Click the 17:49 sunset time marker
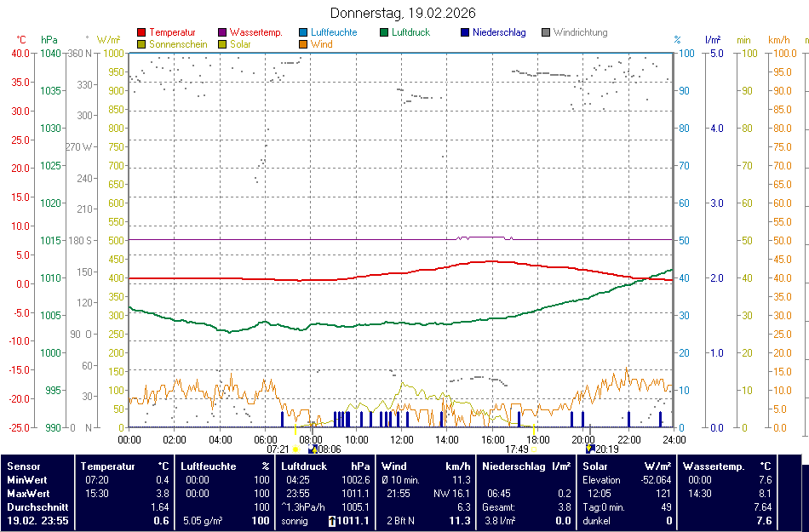The height and width of the screenshot is (532, 809). [517, 449]
